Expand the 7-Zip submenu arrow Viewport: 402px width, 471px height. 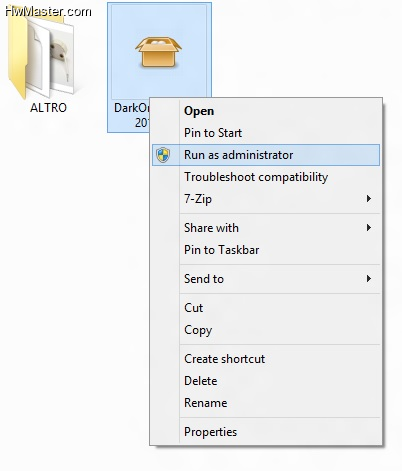tap(369, 199)
